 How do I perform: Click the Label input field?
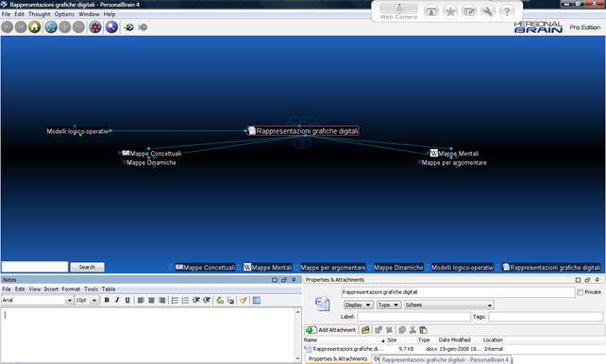click(x=413, y=317)
